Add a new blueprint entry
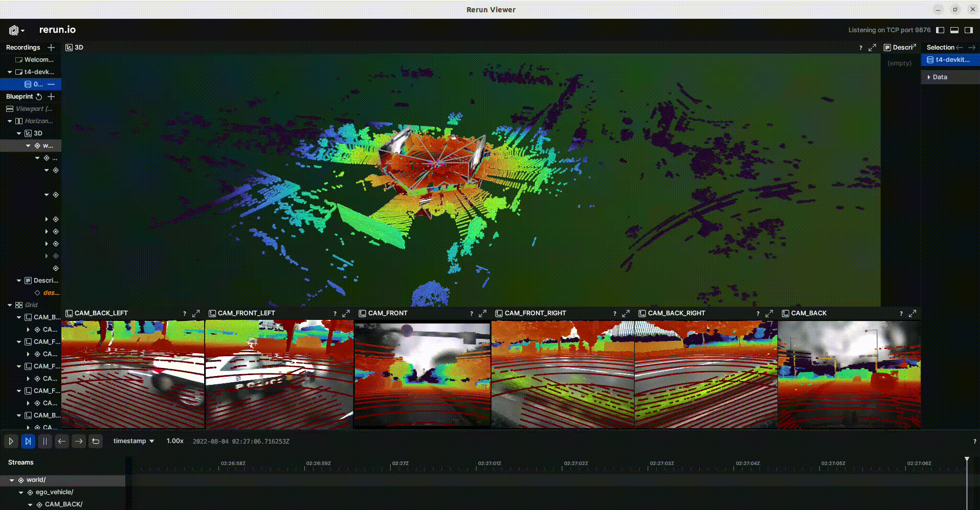Screen dimensions: 980x510 51,97
